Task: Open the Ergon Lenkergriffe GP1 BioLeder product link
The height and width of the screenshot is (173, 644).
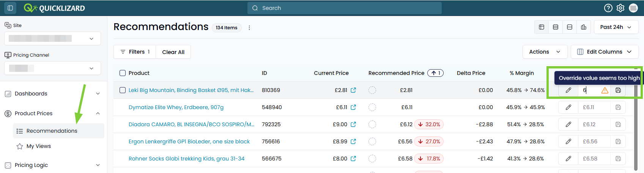Action: 189,141
